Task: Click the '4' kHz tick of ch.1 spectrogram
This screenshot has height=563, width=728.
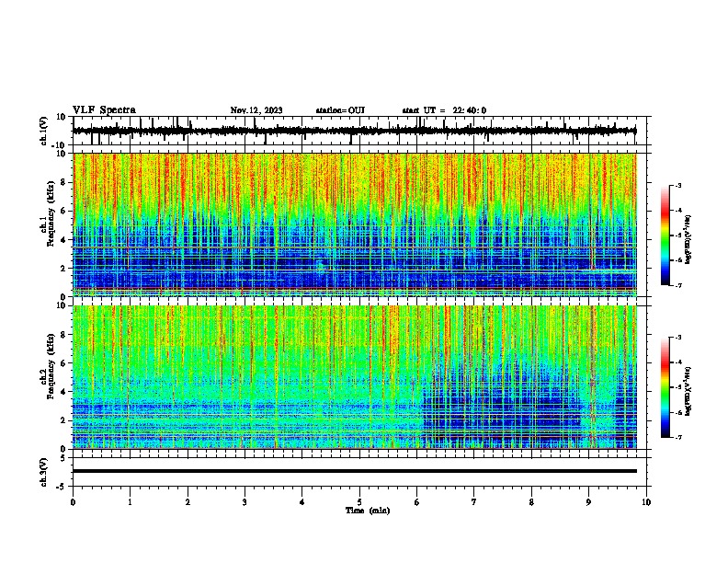Action: (64, 240)
